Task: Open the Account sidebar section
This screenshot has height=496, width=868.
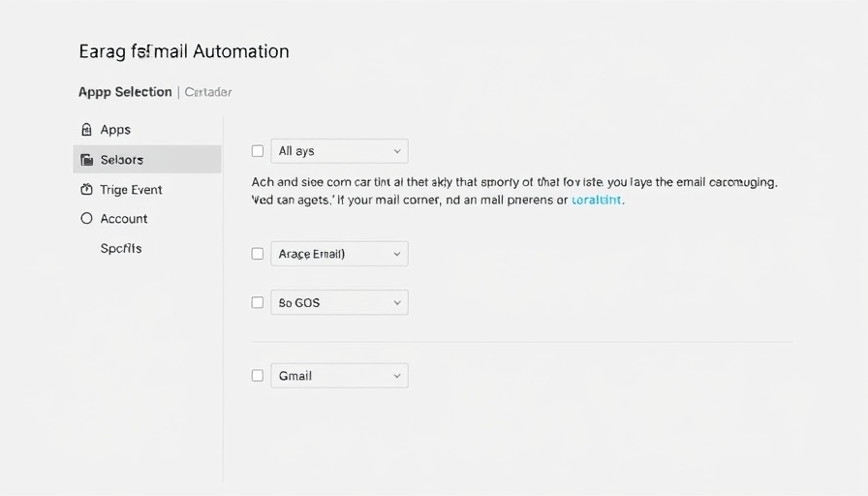Action: 124,219
